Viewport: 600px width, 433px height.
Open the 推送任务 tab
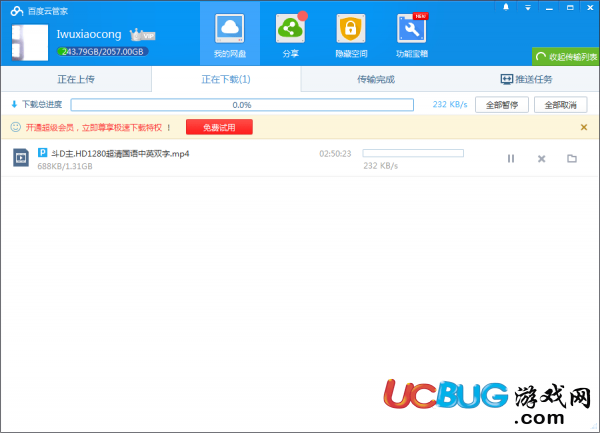click(523, 79)
